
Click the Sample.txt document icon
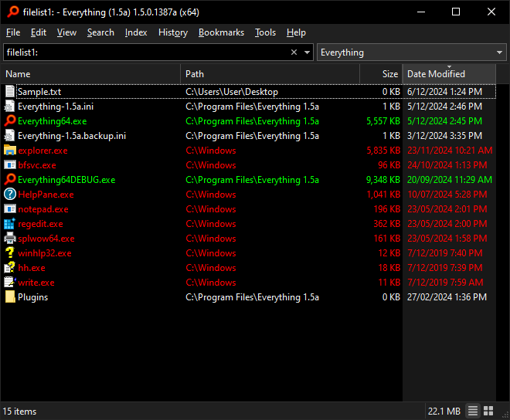[x=10, y=92]
